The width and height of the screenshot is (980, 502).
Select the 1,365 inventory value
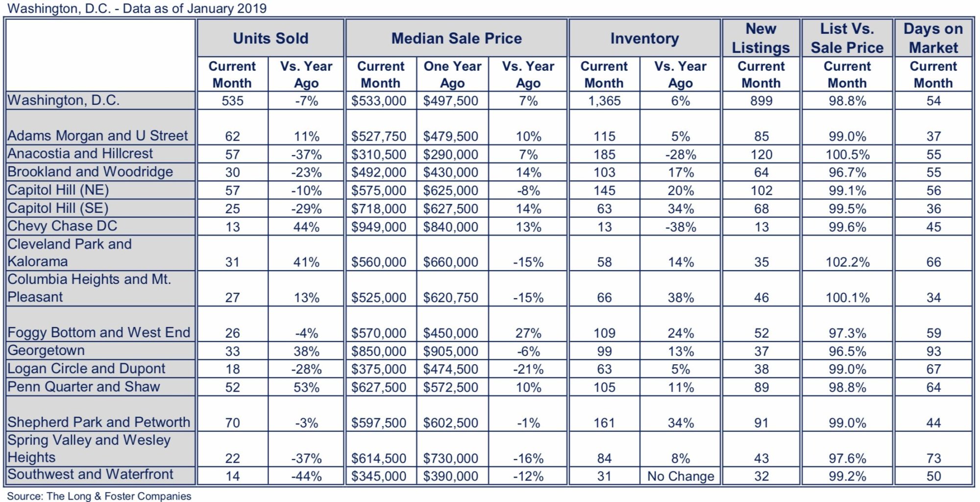pyautogui.click(x=604, y=101)
